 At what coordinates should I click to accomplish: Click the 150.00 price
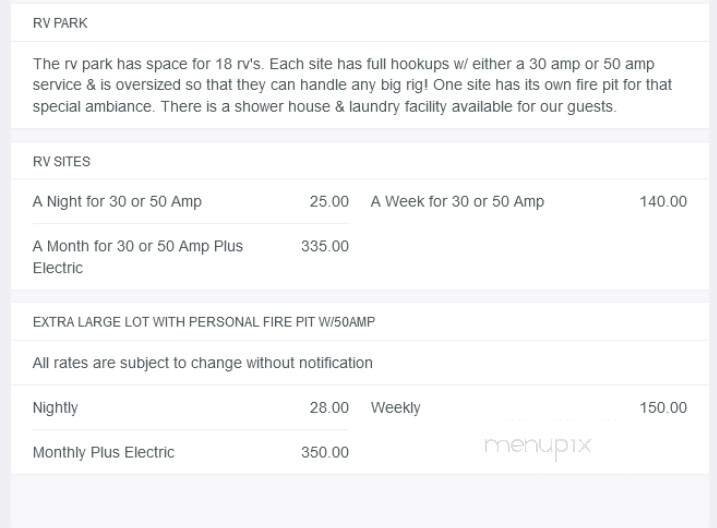coord(663,408)
